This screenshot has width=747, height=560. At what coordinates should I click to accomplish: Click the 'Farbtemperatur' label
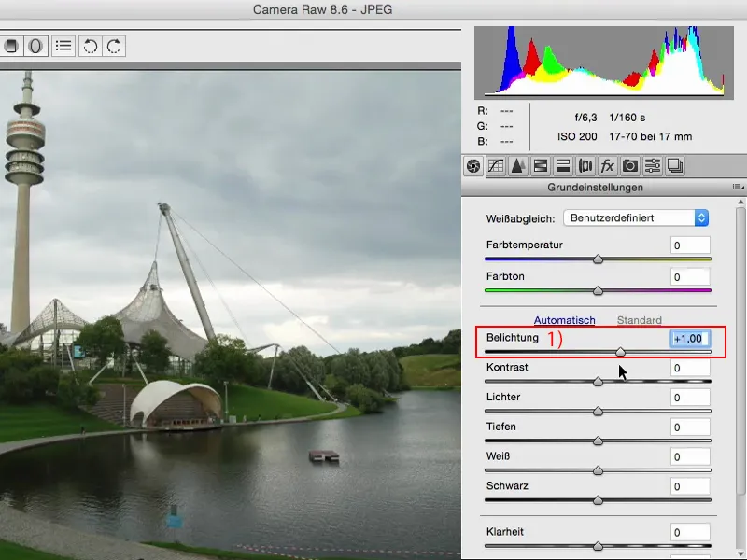click(524, 245)
